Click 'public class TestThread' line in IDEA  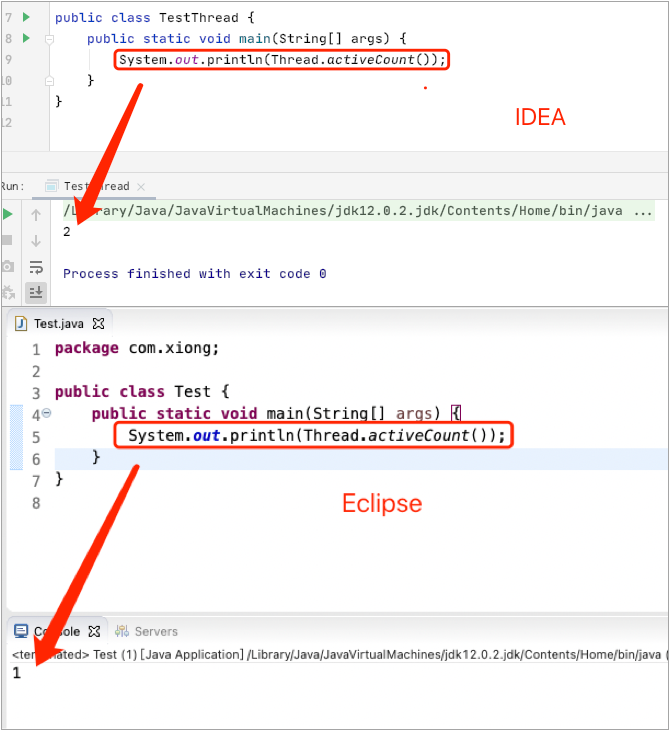(x=155, y=18)
